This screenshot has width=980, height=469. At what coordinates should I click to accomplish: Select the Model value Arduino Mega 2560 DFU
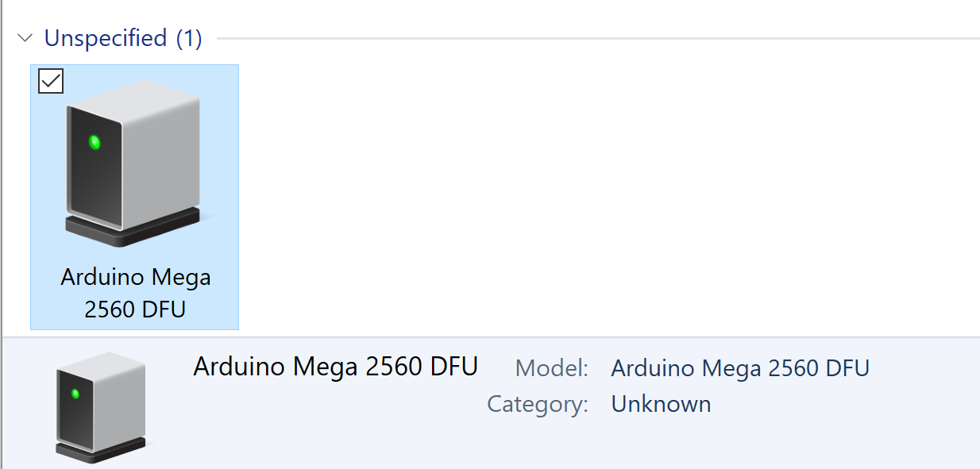click(740, 368)
